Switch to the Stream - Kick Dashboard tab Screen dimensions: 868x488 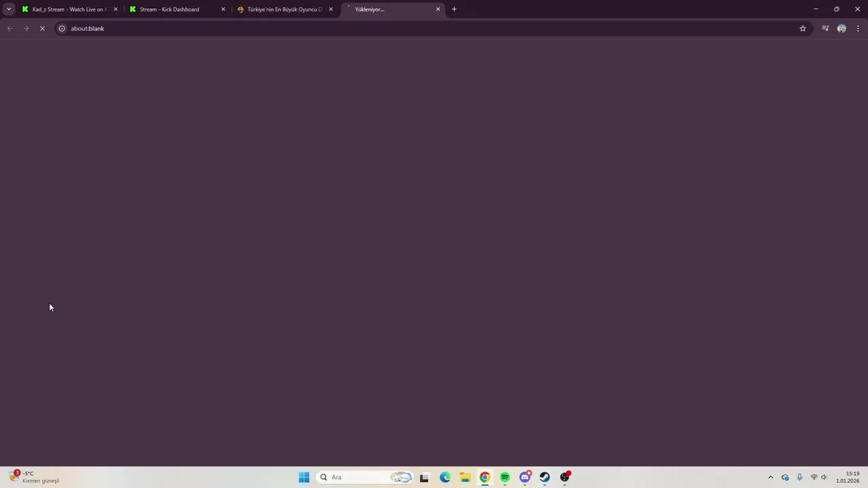170,9
